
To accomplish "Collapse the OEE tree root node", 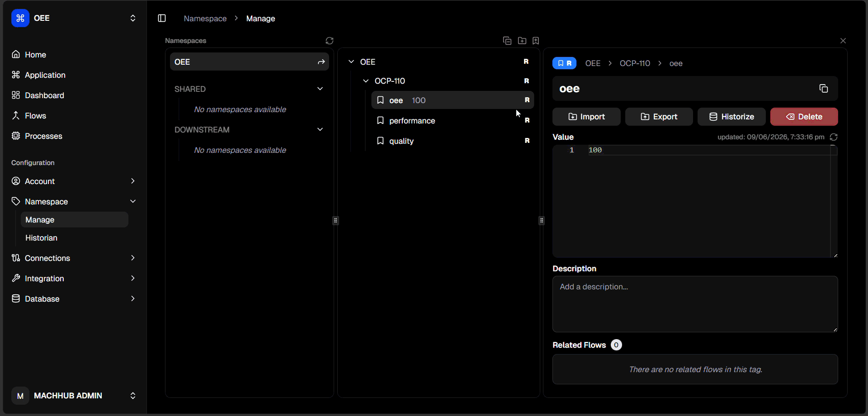I will coord(351,61).
